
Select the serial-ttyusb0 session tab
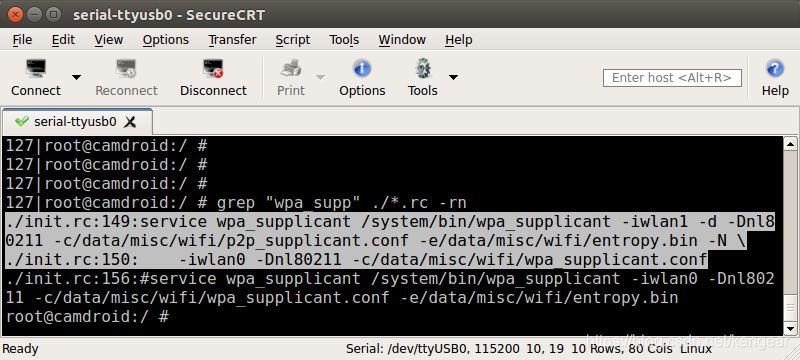77,122
